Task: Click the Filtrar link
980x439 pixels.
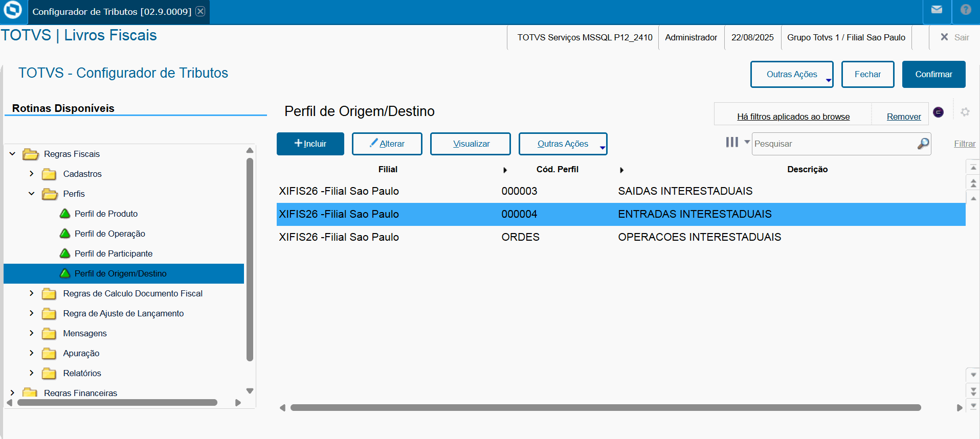Action: click(965, 144)
